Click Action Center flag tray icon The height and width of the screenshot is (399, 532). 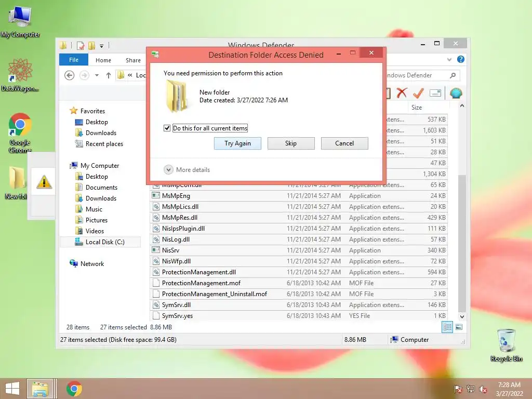pyautogui.click(x=458, y=389)
